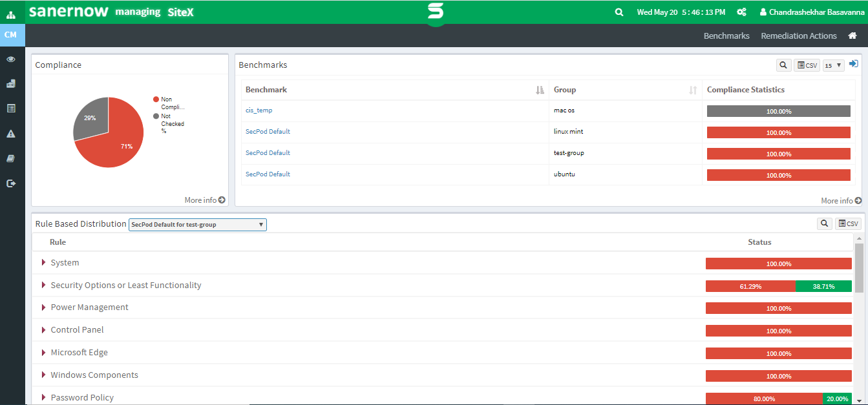The image size is (868, 405).
Task: Click the Compliance Statistics column header
Action: [746, 90]
